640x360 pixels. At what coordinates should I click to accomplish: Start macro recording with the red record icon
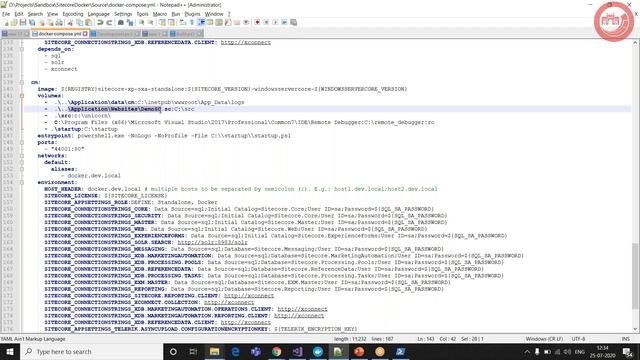coord(257,22)
